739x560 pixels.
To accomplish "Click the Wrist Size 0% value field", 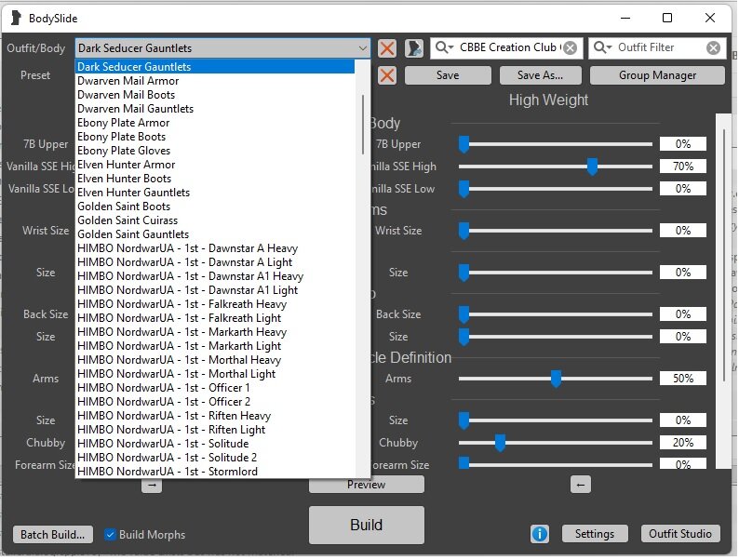I will pyautogui.click(x=684, y=231).
